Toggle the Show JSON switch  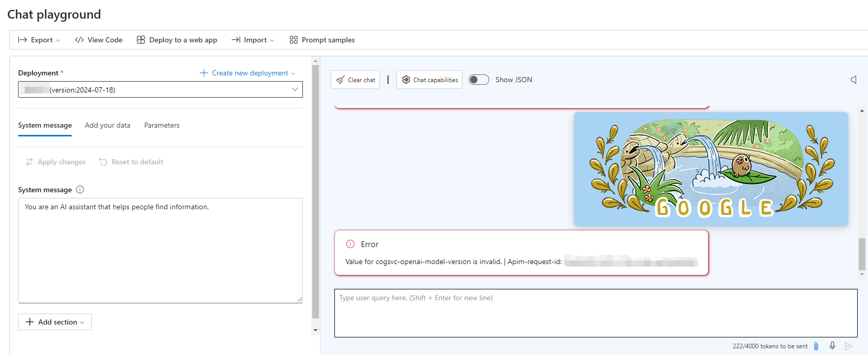point(478,80)
